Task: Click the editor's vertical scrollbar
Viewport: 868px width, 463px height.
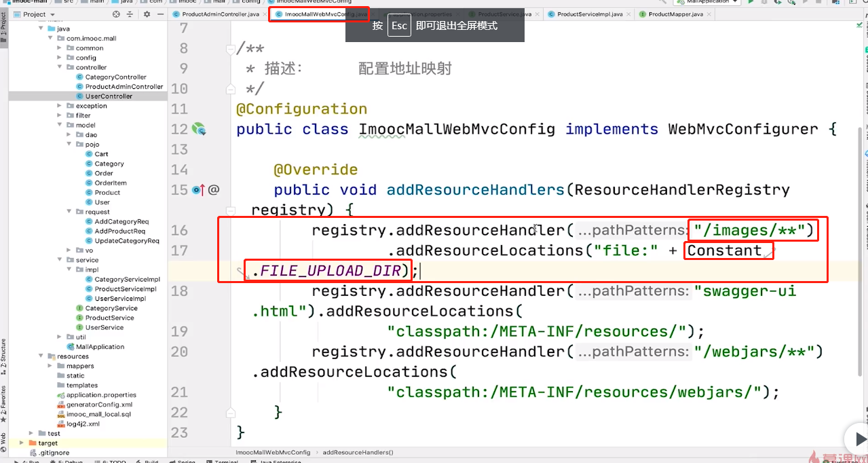Action: 862,204
